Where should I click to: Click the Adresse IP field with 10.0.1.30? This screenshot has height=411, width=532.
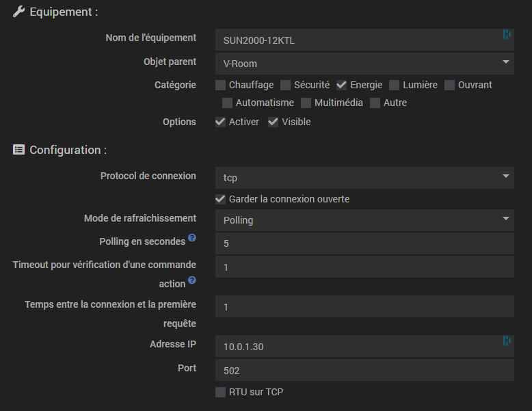pos(364,346)
